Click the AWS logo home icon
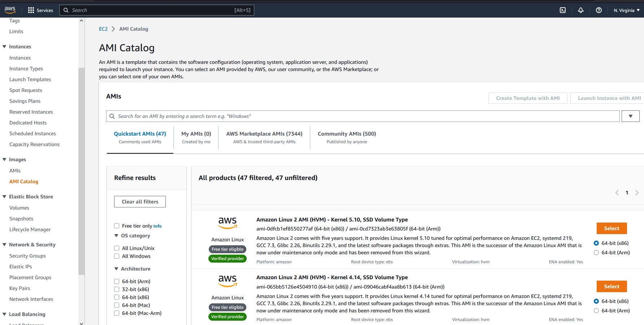The width and height of the screenshot is (644, 325). (x=10, y=10)
